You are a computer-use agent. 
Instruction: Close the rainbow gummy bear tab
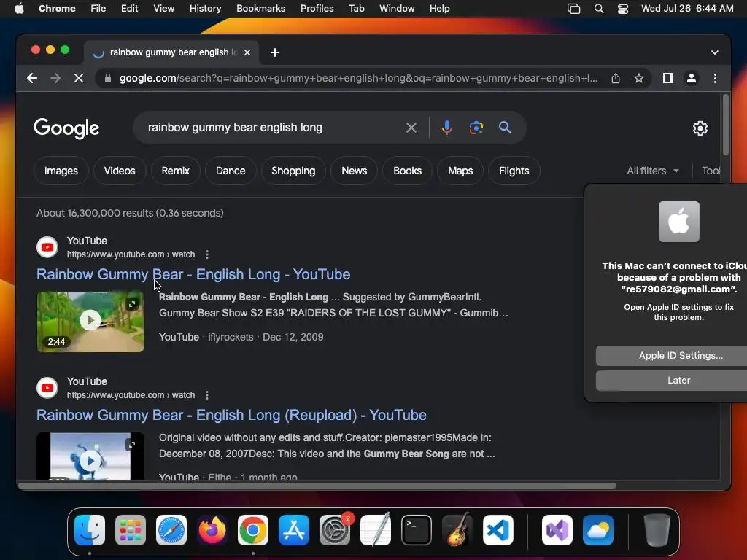[x=247, y=52]
